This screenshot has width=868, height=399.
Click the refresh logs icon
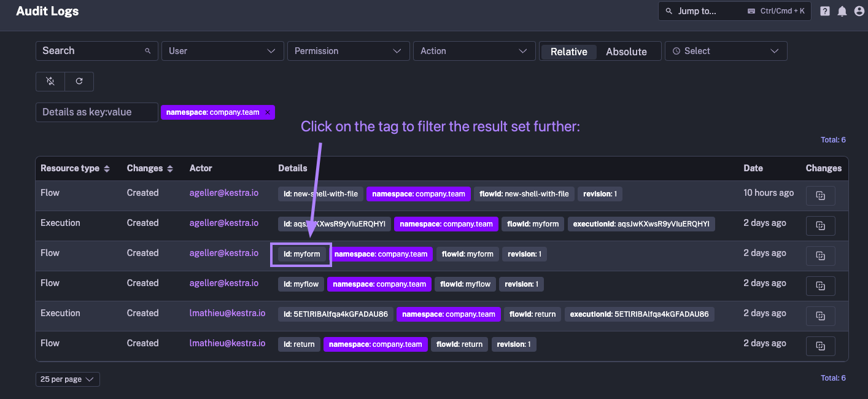79,81
